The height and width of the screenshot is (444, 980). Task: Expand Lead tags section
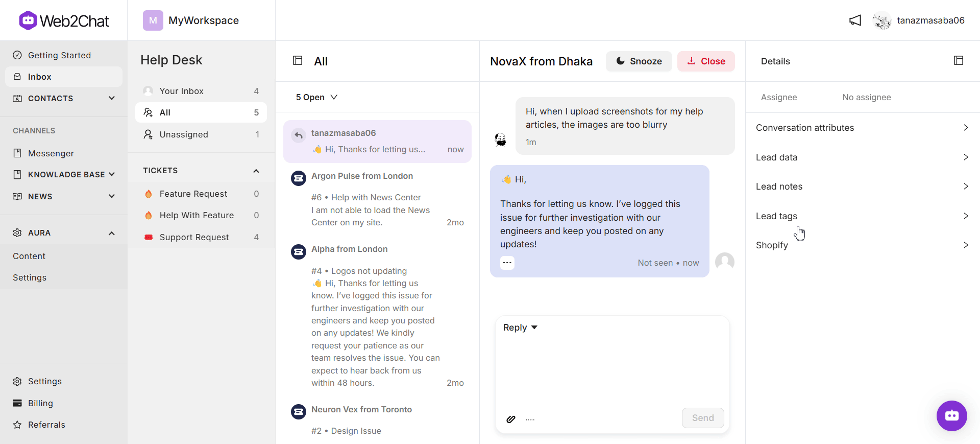[x=863, y=216]
